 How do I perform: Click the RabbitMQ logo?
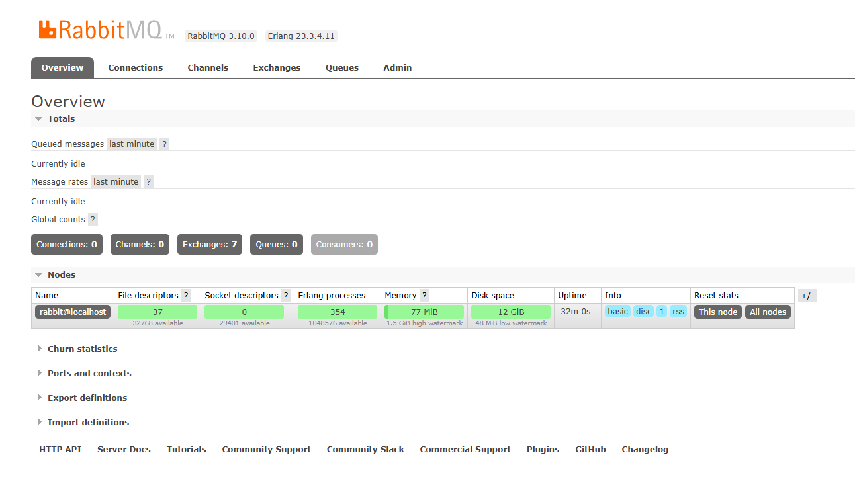click(107, 30)
